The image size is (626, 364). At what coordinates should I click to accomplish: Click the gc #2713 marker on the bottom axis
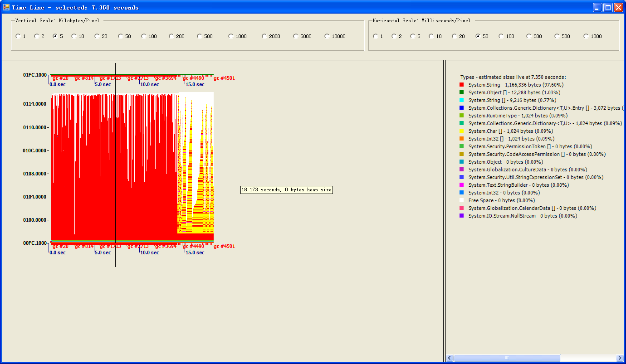click(x=138, y=246)
